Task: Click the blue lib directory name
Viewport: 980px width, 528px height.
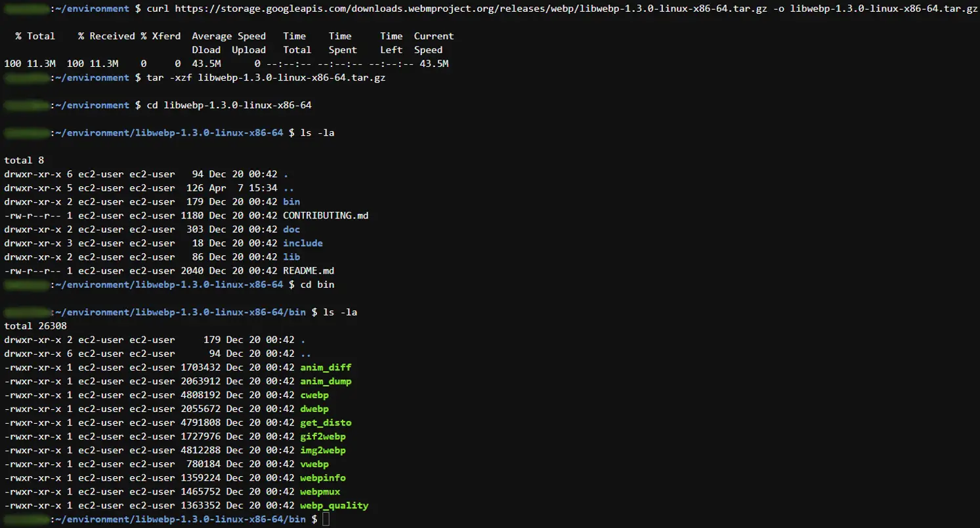Action: (x=291, y=257)
